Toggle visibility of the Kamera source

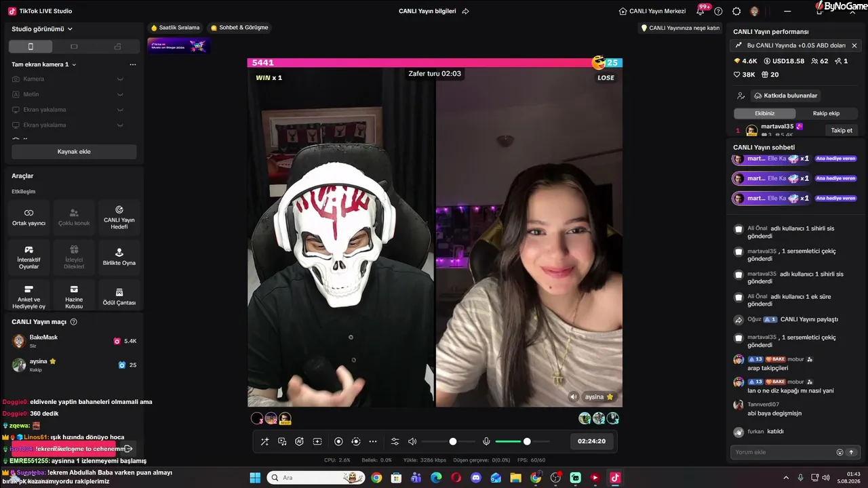coord(120,79)
